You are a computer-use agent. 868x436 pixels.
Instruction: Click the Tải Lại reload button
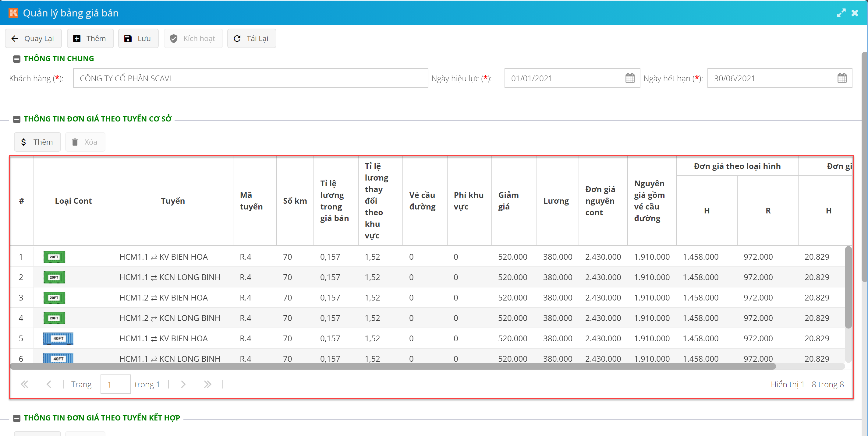tap(251, 38)
